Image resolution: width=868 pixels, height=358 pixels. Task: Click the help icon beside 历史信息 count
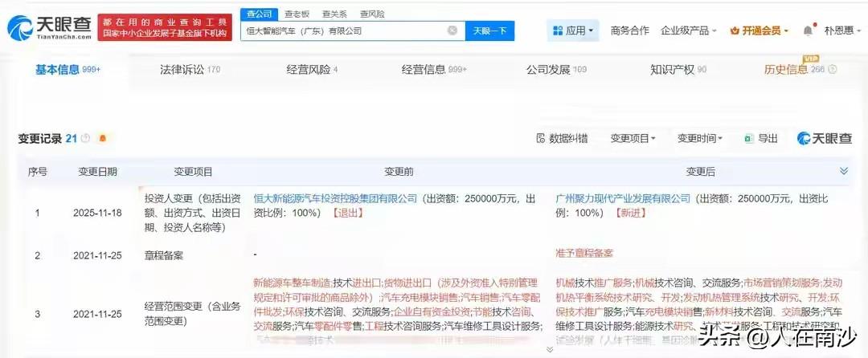pos(832,70)
